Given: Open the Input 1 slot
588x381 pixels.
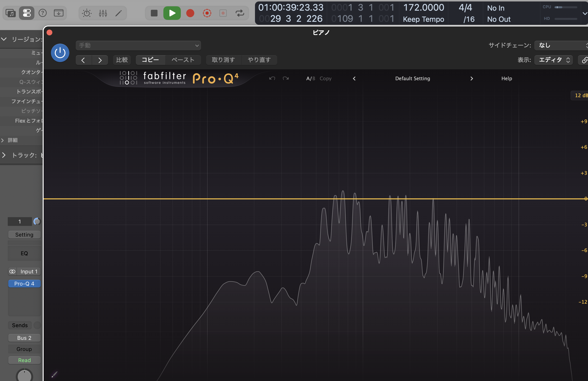Looking at the screenshot, I should click(x=29, y=271).
